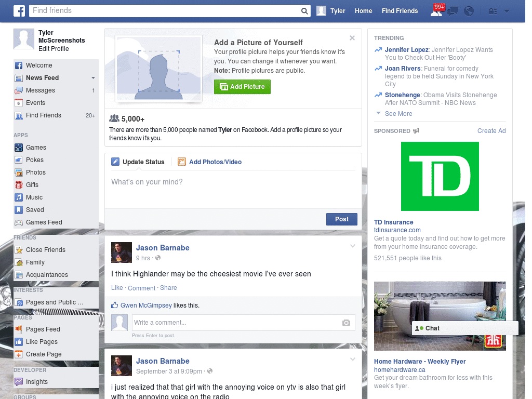
Task: Click the Events calendar icon
Action: click(19, 103)
